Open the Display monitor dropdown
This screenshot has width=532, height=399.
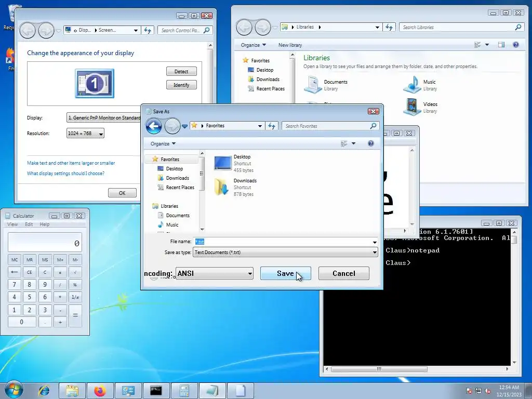[104, 118]
